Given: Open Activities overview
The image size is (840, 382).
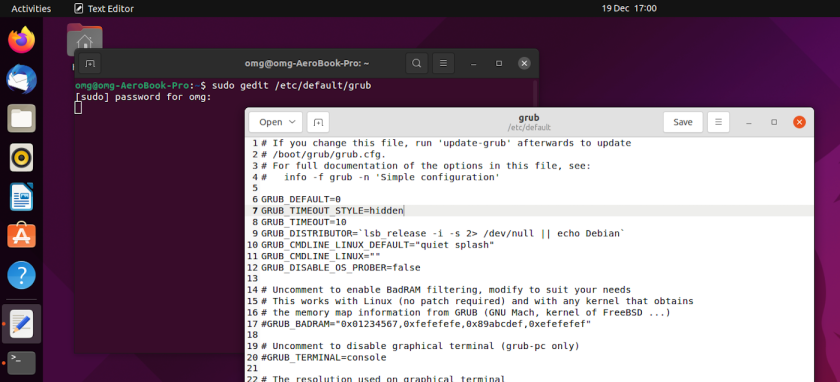Looking at the screenshot, I should (31, 9).
